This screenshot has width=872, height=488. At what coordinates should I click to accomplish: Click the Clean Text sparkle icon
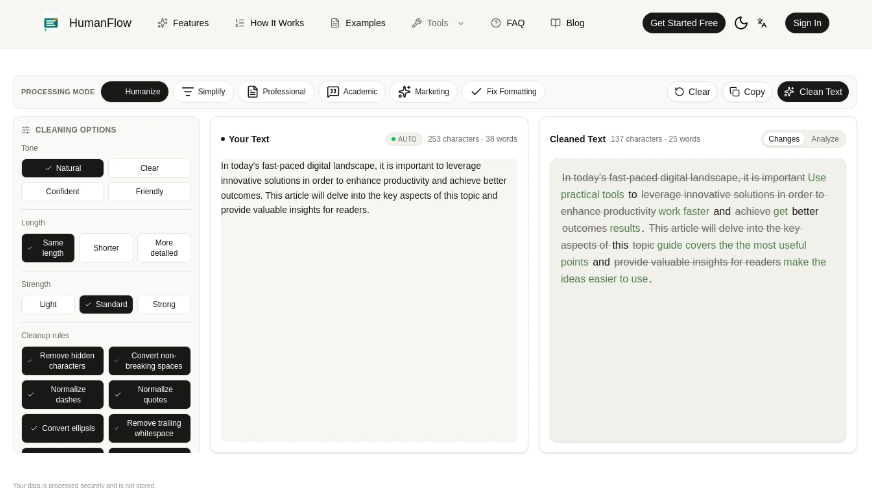click(789, 92)
